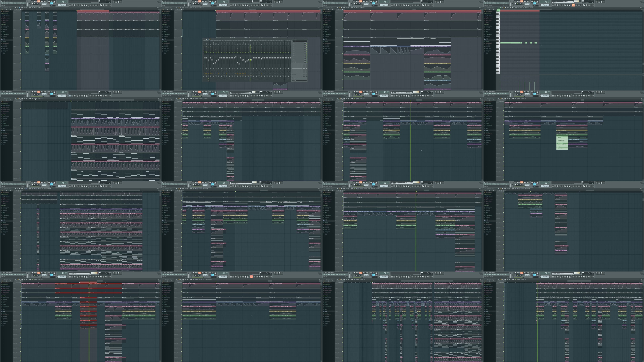The width and height of the screenshot is (644, 362).
Task: Click the plus button beside Pattern 39 selector
Action: [x=67, y=5]
